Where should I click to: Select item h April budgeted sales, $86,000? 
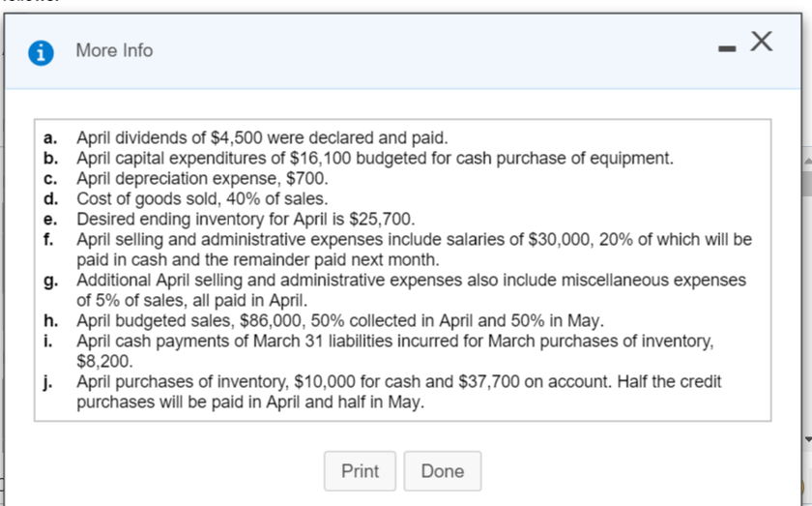pyautogui.click(x=340, y=321)
